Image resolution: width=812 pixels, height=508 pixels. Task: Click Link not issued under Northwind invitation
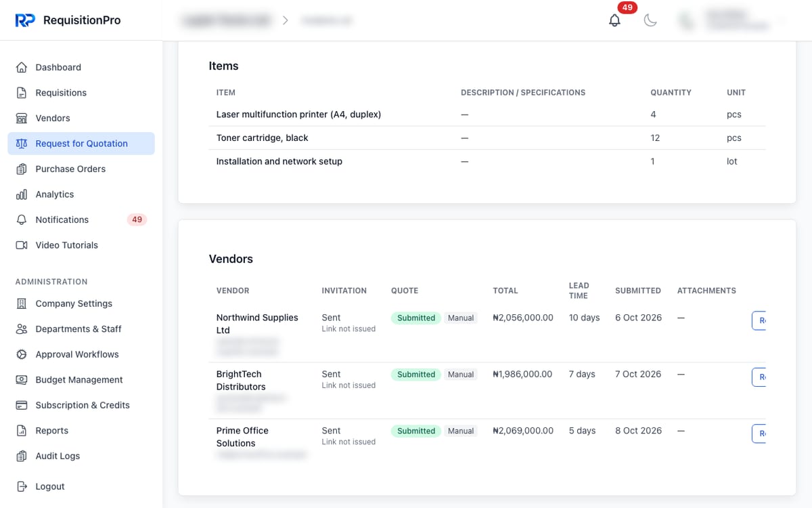coord(348,329)
